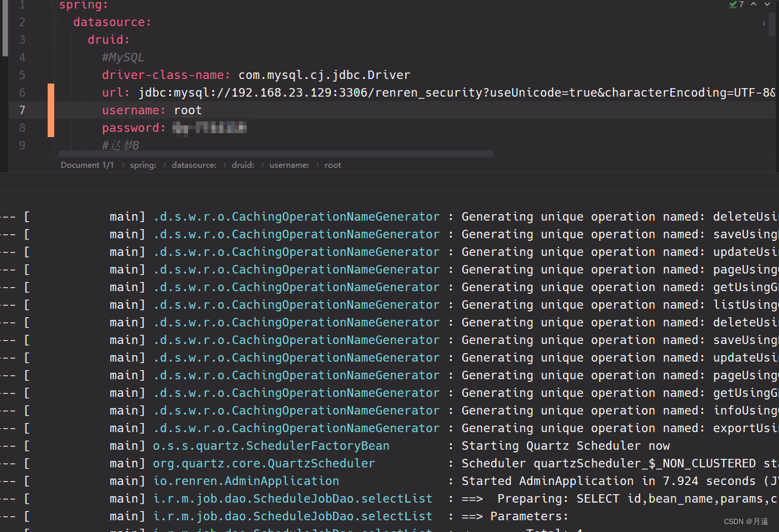This screenshot has width=779, height=532.
Task: Click the blue mark in error stripe
Action: pyautogui.click(x=763, y=23)
